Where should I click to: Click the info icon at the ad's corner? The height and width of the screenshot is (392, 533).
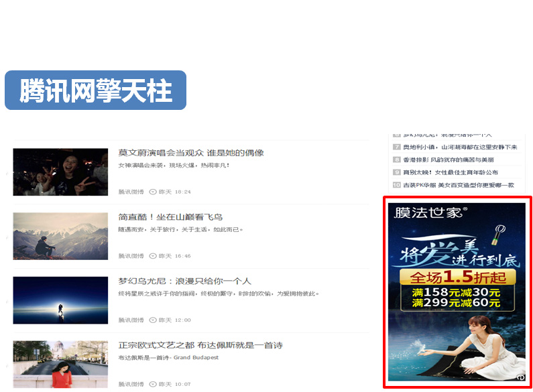[x=520, y=377]
